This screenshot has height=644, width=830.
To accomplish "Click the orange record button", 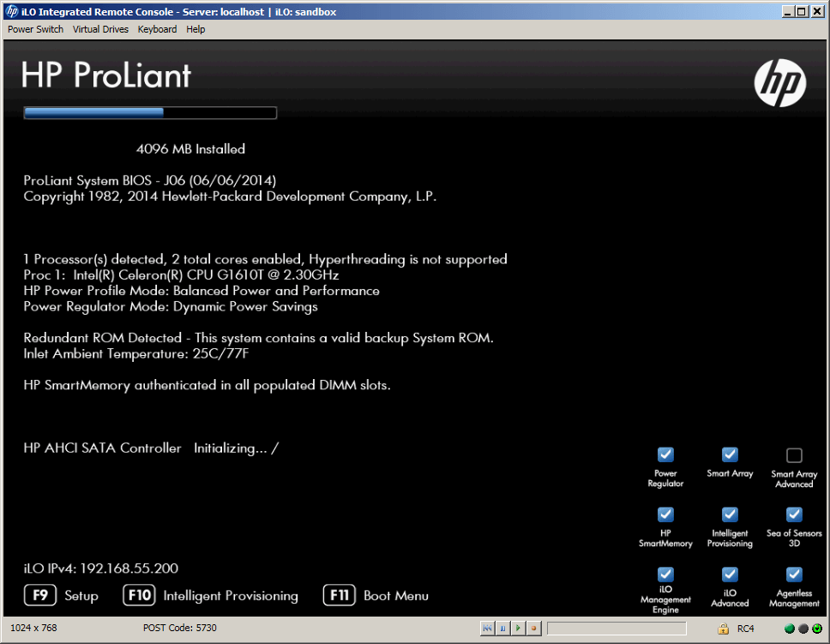I will (x=533, y=628).
